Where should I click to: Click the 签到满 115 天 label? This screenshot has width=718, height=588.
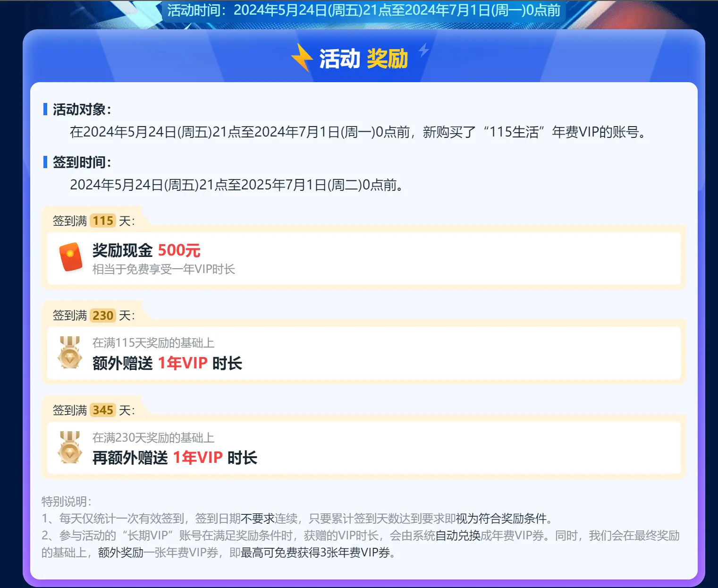[x=94, y=221]
